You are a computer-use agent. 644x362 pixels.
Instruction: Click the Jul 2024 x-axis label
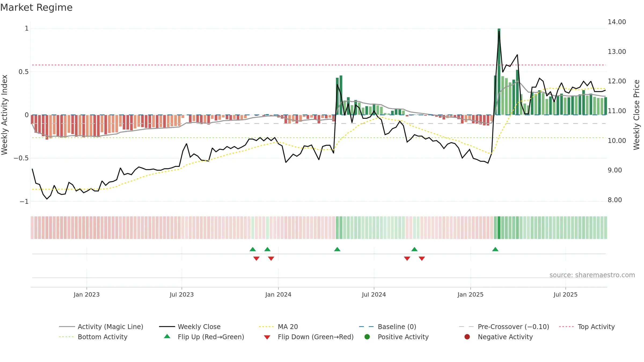point(374,294)
